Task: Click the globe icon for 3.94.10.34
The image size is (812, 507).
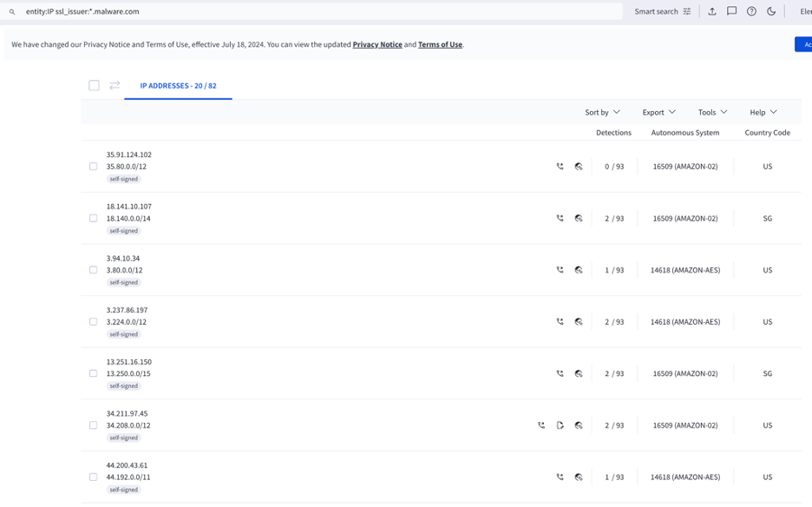Action: click(x=579, y=270)
